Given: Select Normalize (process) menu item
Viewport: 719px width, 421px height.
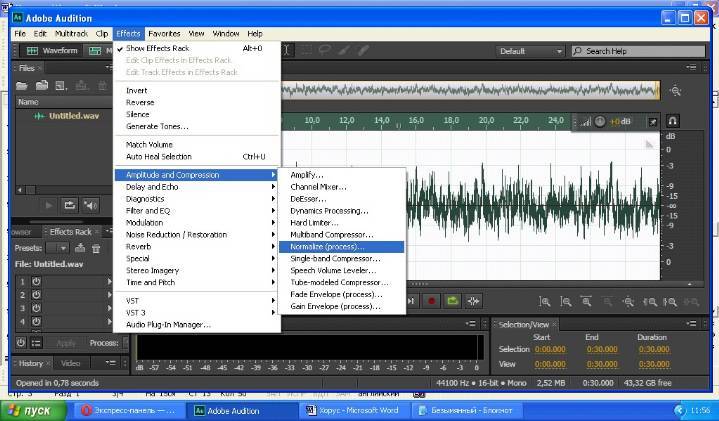Looking at the screenshot, I should (342, 247).
